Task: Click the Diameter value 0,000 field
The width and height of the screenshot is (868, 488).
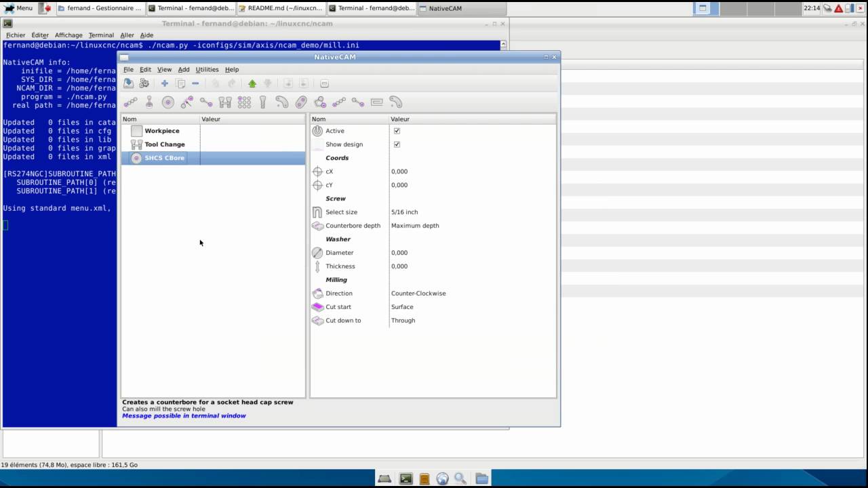Action: tap(473, 253)
